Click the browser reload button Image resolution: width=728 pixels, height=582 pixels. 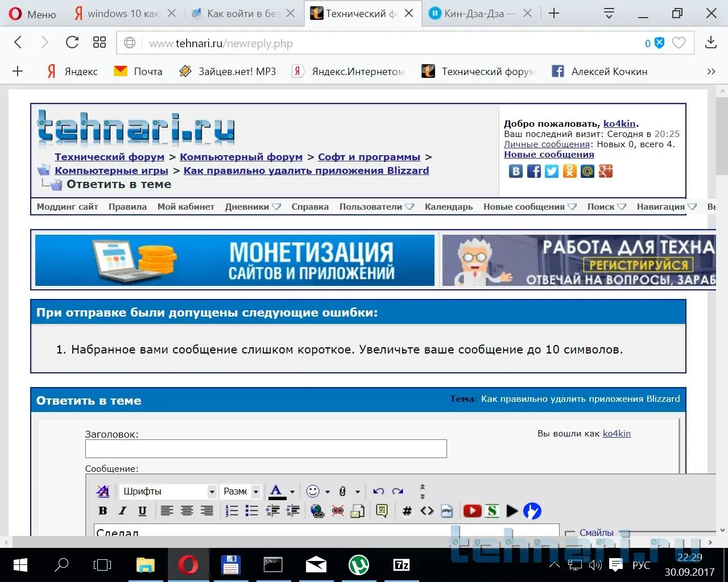[x=72, y=43]
